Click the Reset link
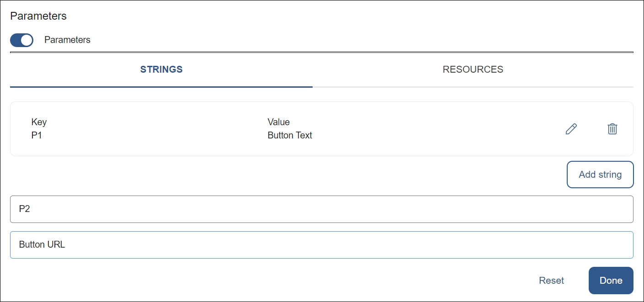Screen dimensions: 644x302 coord(551,281)
